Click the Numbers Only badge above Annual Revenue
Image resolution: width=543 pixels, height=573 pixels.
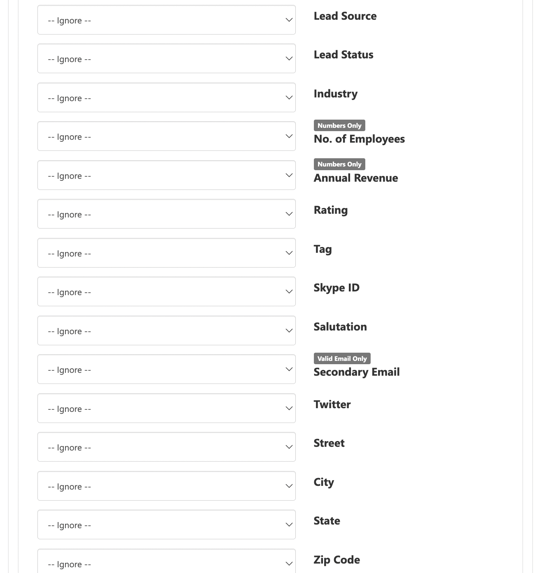339,164
